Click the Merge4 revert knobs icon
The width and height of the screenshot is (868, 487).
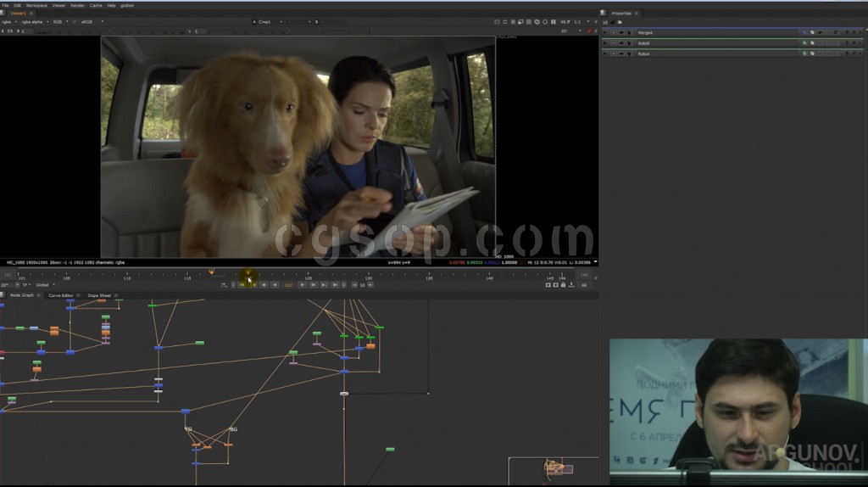point(836,33)
